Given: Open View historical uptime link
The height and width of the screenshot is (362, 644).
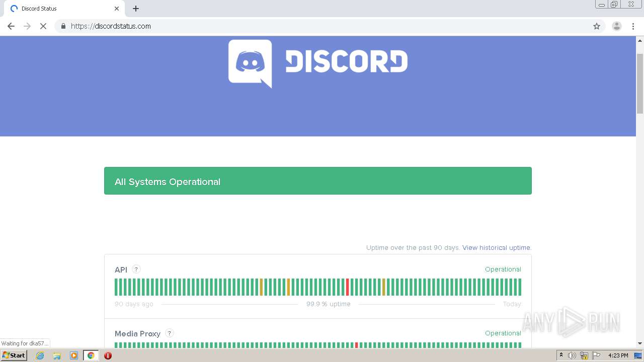Looking at the screenshot, I should click(x=497, y=248).
